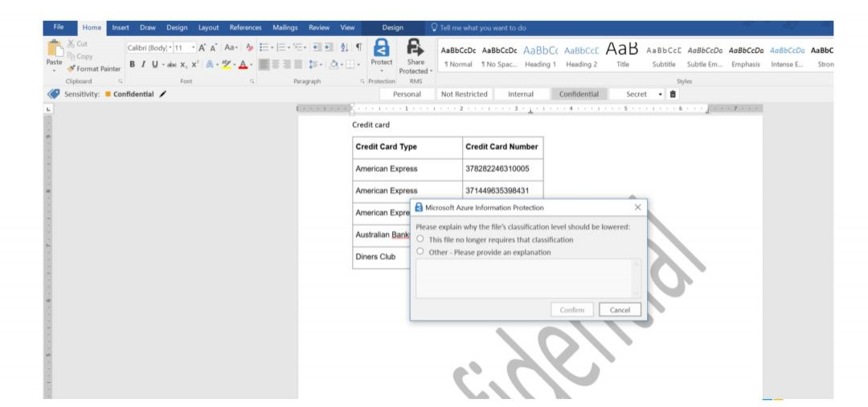Click the Copy icon in Clipboard group
Screen dimensions: 868x407
72,56
